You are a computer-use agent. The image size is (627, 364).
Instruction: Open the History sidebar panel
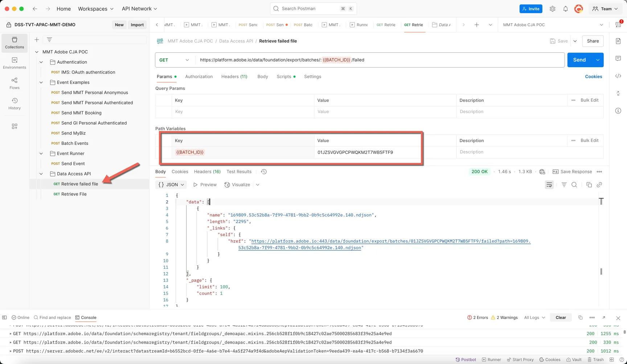point(15,104)
